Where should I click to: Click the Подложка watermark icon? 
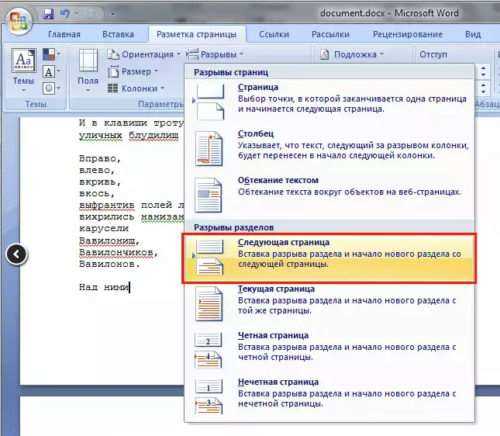[x=325, y=54]
